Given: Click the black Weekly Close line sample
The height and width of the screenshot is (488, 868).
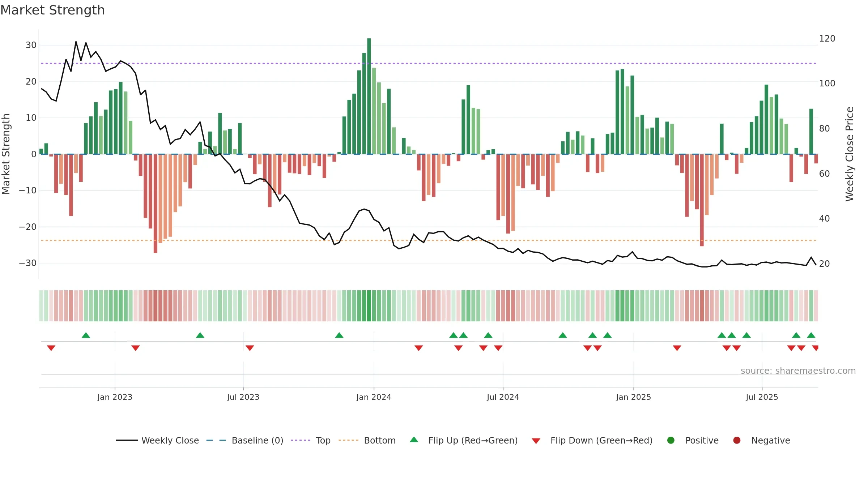Looking at the screenshot, I should (127, 440).
